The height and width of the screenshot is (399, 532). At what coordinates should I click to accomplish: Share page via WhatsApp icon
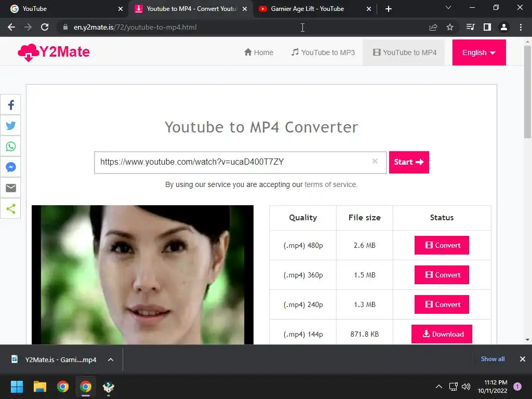(10, 146)
